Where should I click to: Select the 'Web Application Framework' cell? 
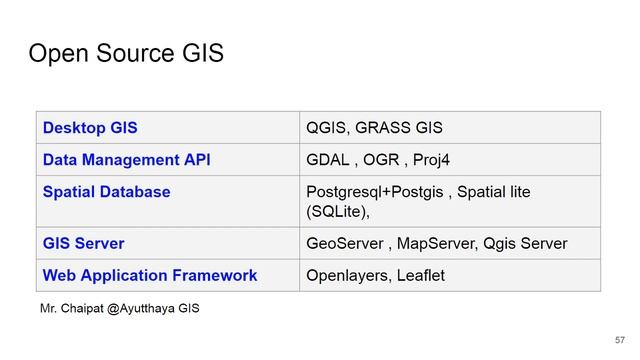click(x=168, y=275)
